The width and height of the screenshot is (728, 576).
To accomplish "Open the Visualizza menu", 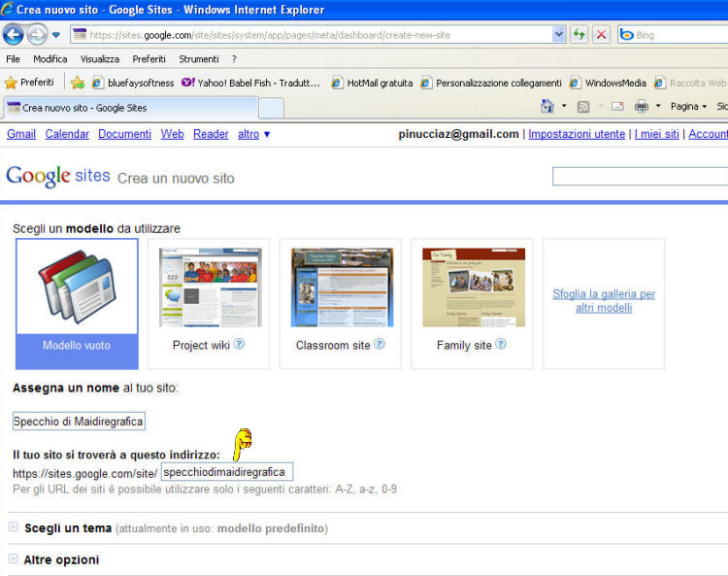I will coord(100,59).
